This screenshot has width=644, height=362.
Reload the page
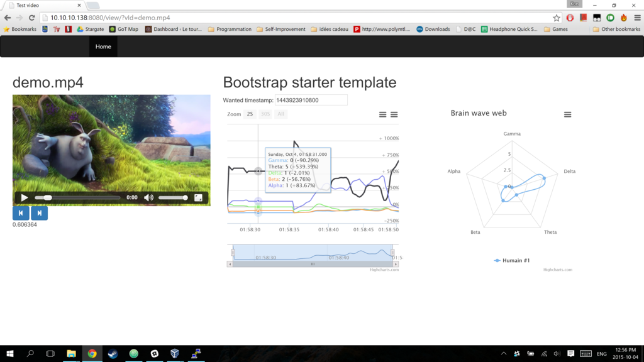[31, 18]
